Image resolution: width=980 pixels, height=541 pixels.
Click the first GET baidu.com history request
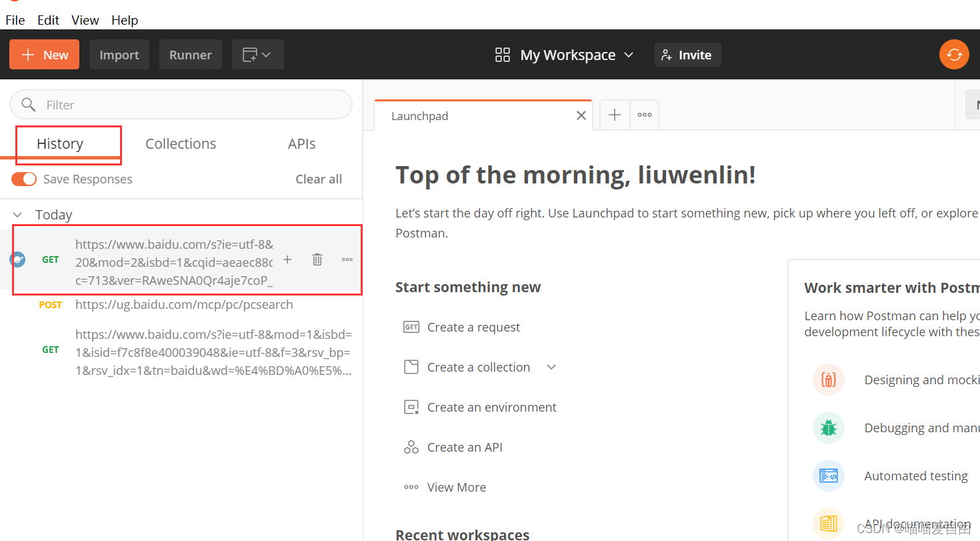[x=174, y=262]
